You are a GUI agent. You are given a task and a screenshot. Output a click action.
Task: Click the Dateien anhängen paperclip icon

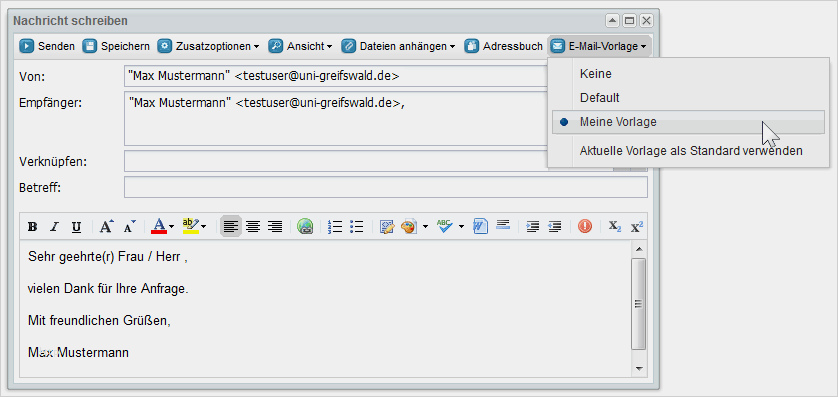348,46
